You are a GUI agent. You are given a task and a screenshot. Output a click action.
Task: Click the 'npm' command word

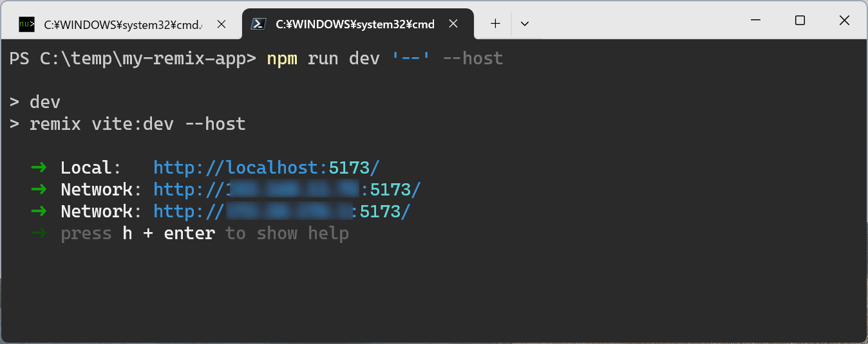pos(282,59)
